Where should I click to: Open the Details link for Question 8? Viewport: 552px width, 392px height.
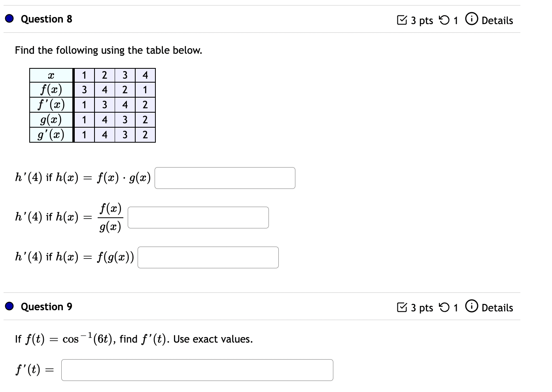coord(497,21)
